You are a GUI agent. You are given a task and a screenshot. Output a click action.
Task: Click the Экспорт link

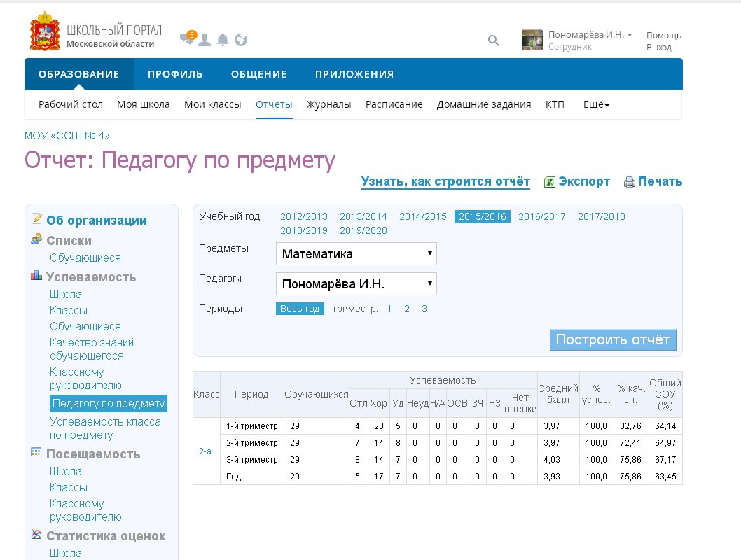point(584,181)
